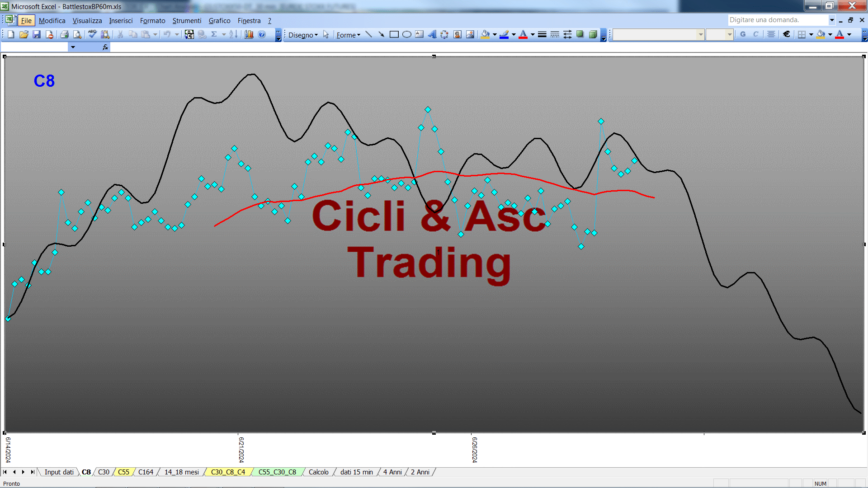Open the Forme shapes dropdown
This screenshot has height=488, width=868.
click(x=348, y=35)
